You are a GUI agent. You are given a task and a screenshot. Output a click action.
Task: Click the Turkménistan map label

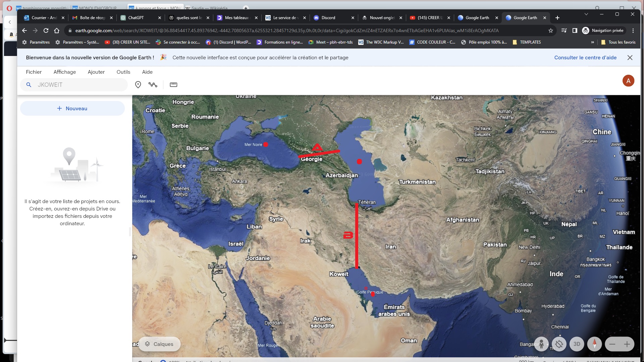(x=417, y=182)
